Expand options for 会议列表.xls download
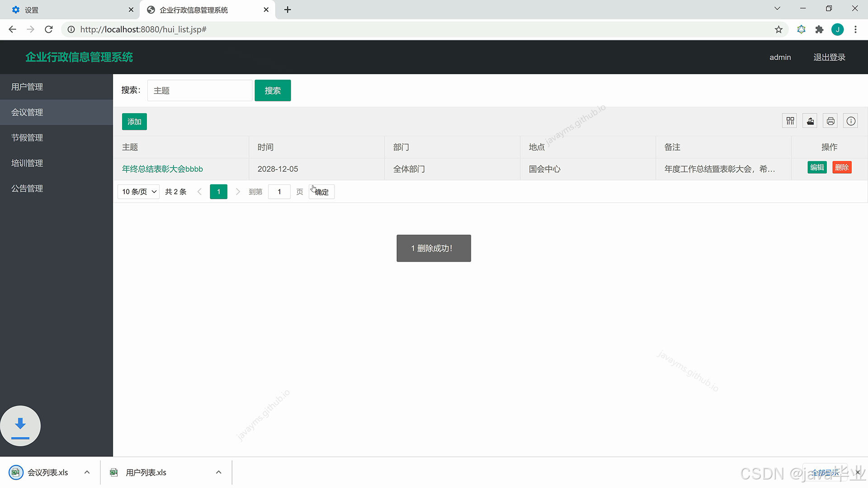868x488 pixels. click(x=87, y=472)
